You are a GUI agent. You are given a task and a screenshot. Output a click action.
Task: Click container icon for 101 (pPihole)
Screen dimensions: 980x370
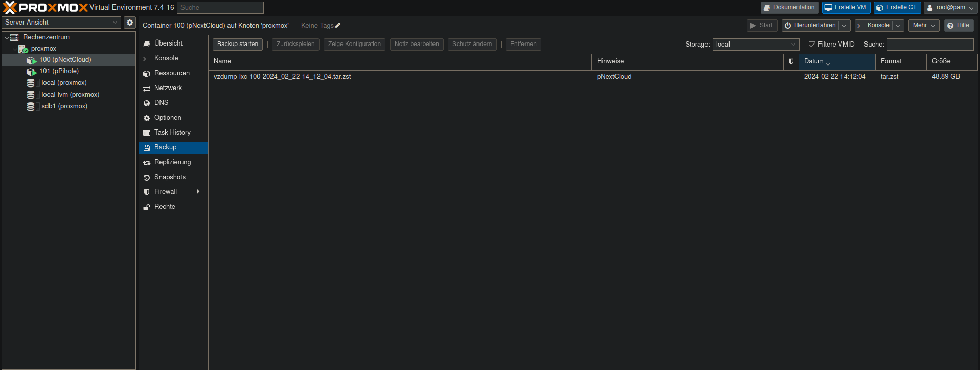(32, 72)
